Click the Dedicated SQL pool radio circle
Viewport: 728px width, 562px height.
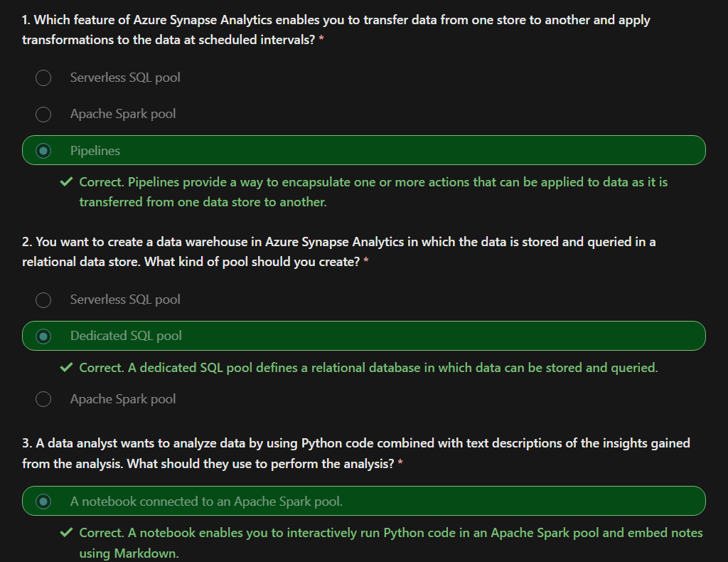43,336
